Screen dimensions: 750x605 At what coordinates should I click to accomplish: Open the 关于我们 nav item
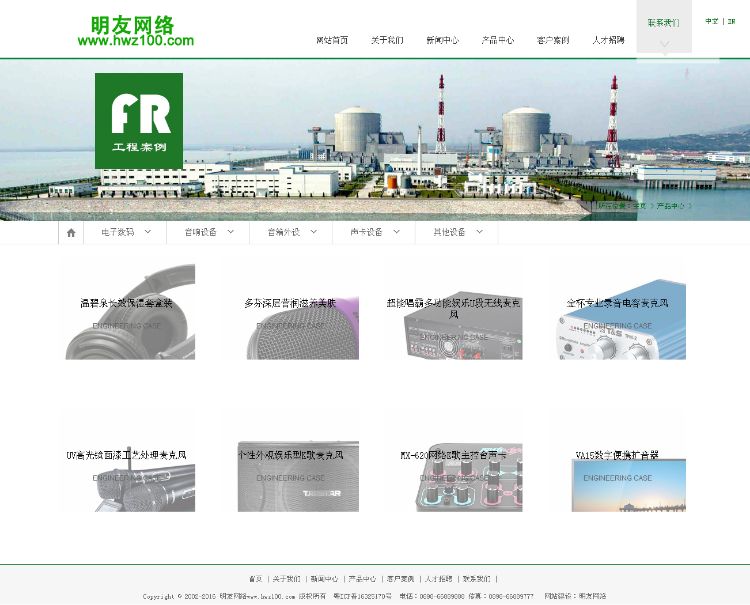pyautogui.click(x=387, y=40)
